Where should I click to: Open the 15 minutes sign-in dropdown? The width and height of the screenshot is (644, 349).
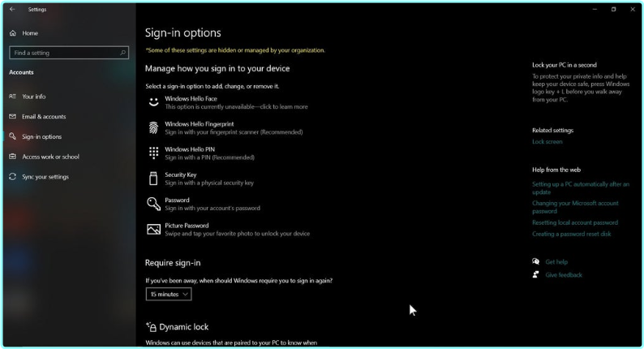[169, 294]
